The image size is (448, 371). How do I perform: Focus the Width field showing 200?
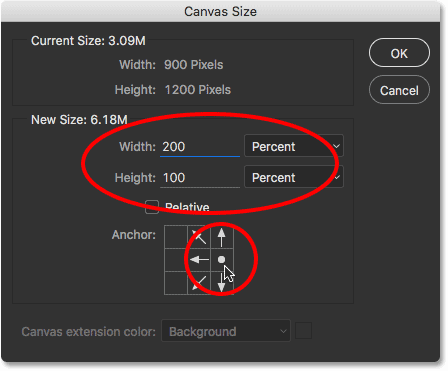pyautogui.click(x=200, y=147)
